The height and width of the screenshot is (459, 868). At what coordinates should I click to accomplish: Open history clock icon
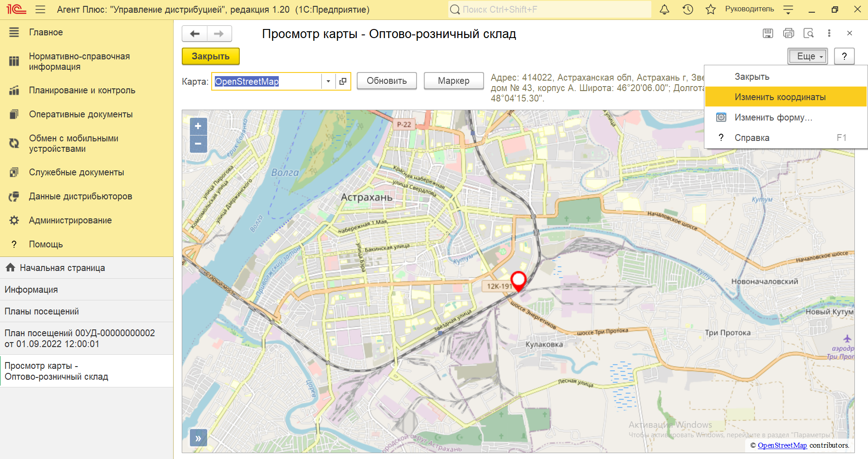tap(688, 9)
